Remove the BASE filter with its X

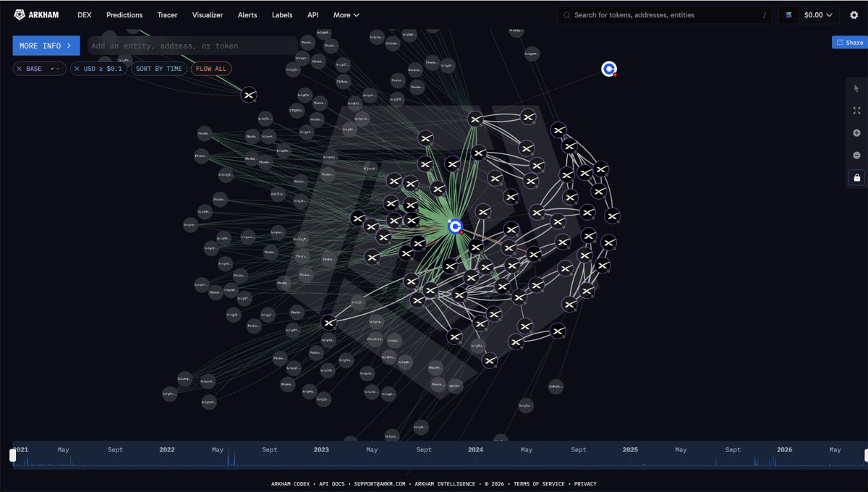coord(20,69)
